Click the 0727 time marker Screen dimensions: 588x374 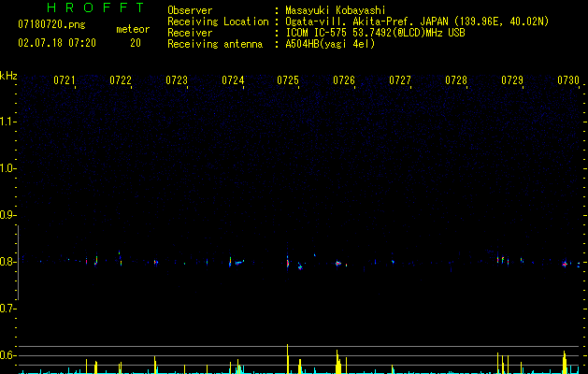pos(400,80)
